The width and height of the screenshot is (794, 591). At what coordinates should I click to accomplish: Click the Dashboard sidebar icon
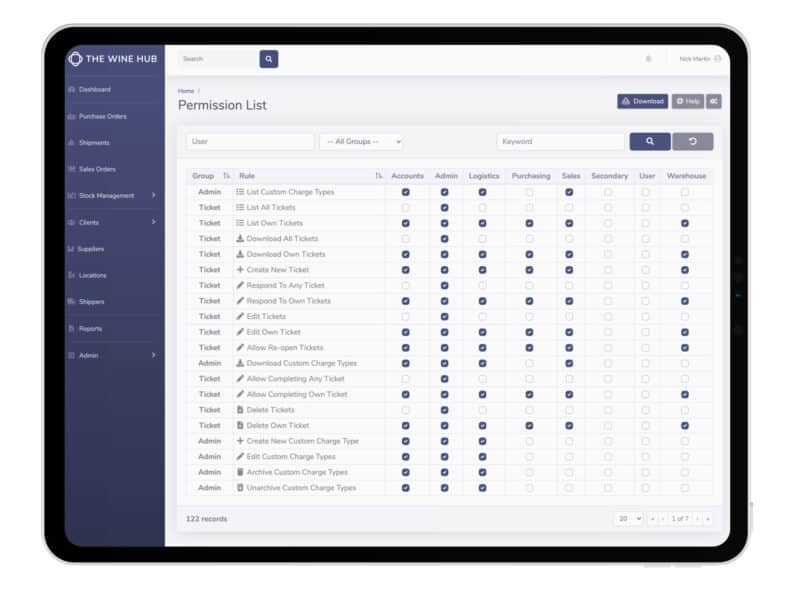point(71,90)
